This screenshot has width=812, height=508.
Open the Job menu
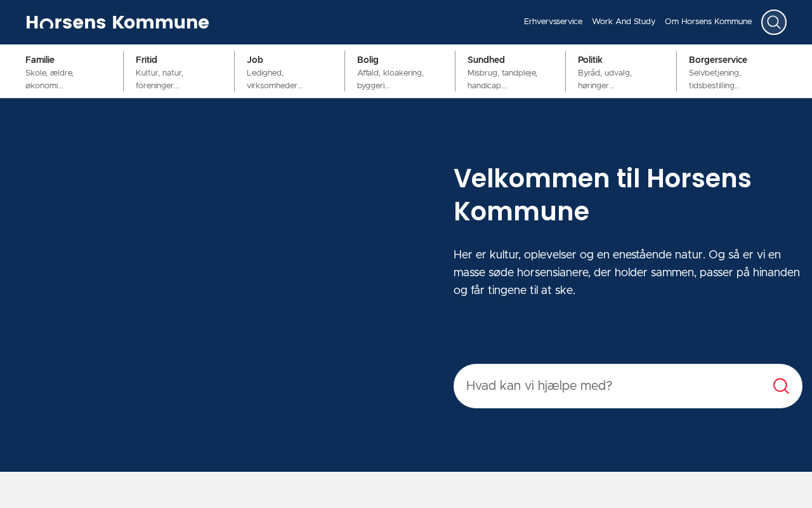[x=289, y=72]
